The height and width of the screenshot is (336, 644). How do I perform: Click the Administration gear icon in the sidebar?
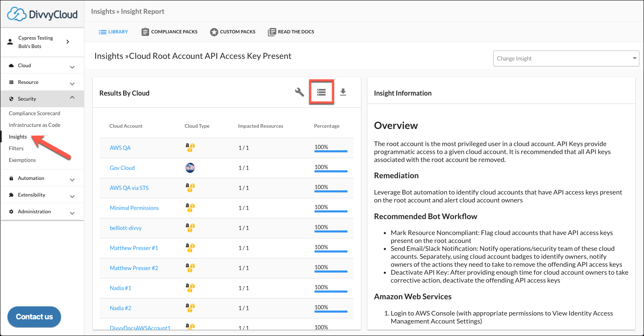pyautogui.click(x=11, y=212)
